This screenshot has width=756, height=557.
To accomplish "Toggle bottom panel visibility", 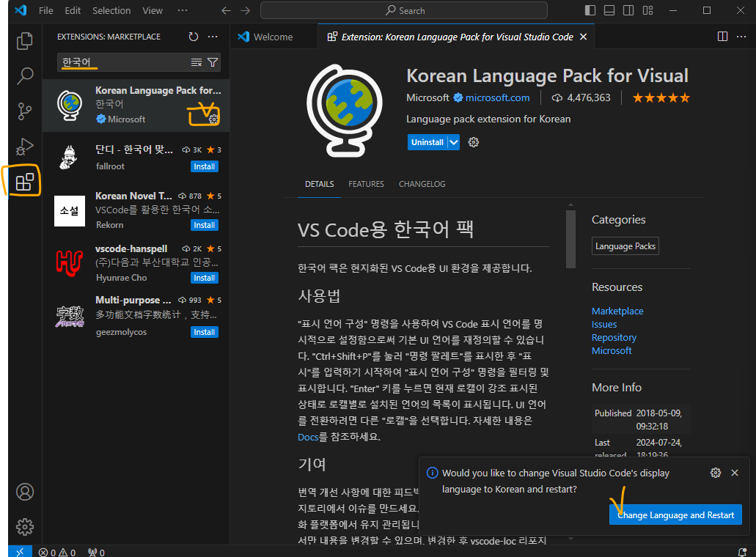I will pyautogui.click(x=609, y=10).
